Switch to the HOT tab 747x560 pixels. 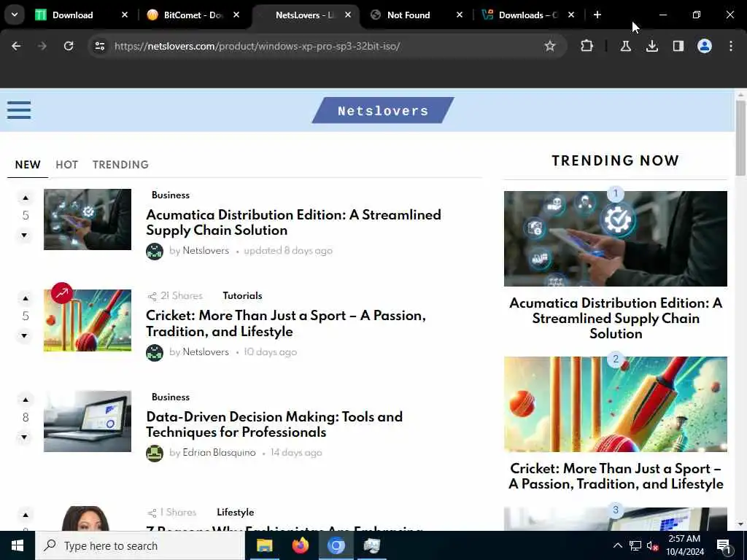[x=66, y=165]
